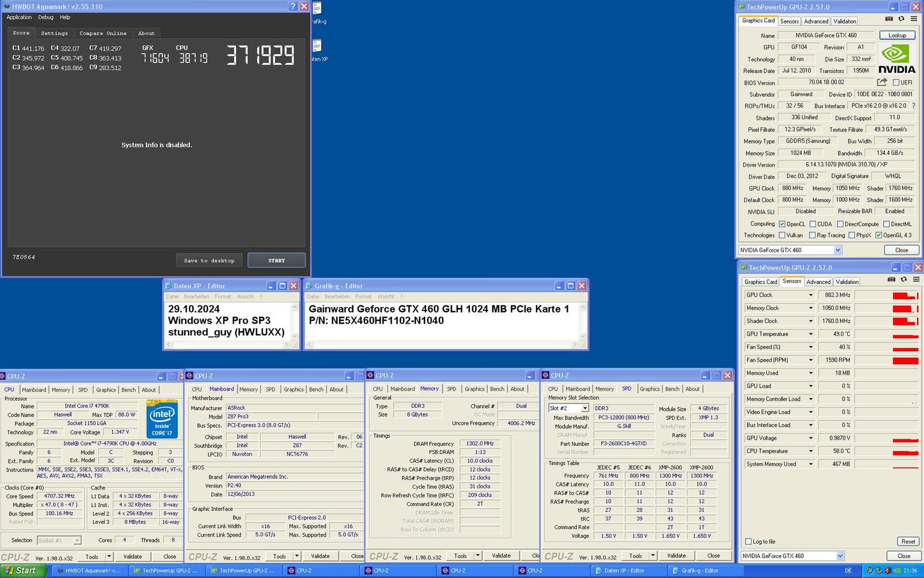Open the CPU Temperature sensor dropdown
The width and height of the screenshot is (924, 578).
[811, 451]
